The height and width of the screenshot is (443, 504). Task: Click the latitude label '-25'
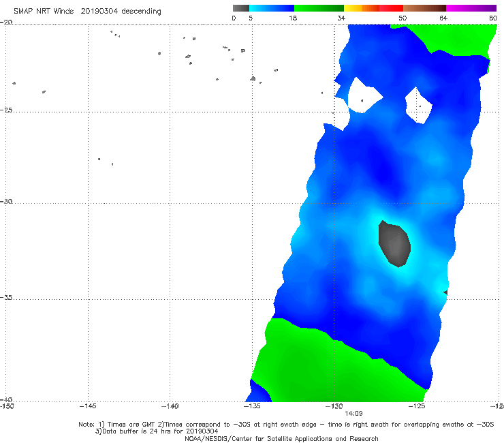point(6,110)
